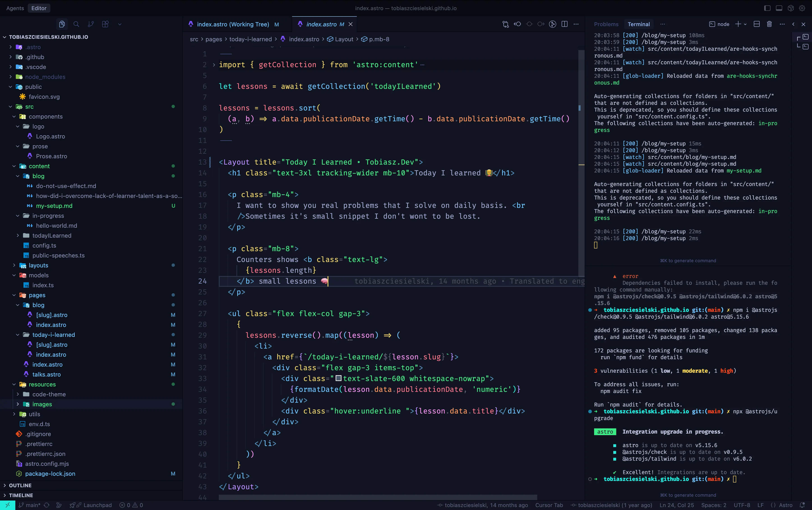
Task: Open my-setup.md in the explorer
Action: coord(54,206)
